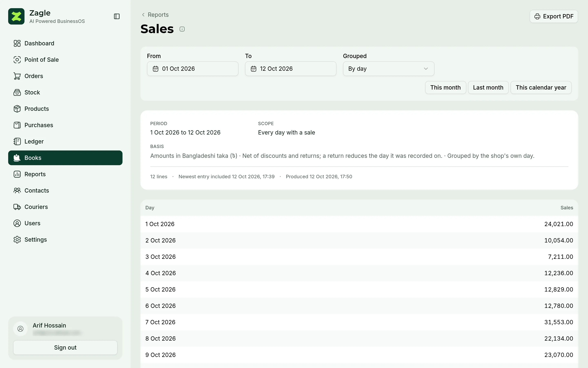Collapse the sidebar panel icon
The width and height of the screenshot is (588, 368).
coord(117,16)
